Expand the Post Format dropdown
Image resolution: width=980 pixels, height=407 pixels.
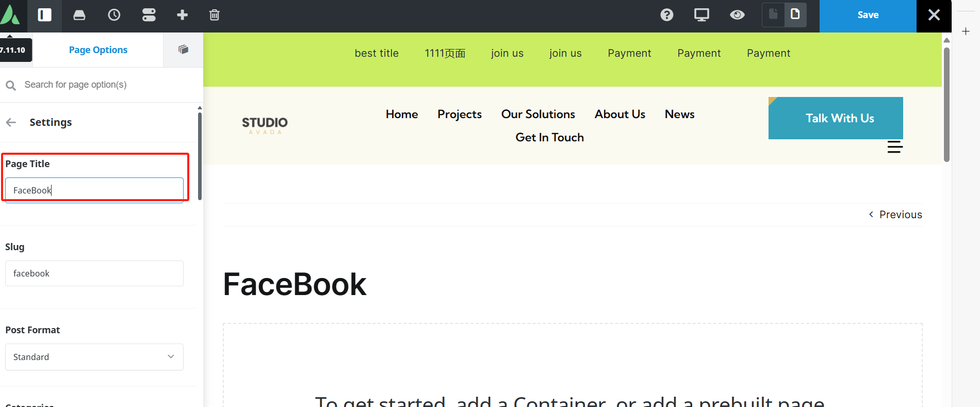pos(94,357)
